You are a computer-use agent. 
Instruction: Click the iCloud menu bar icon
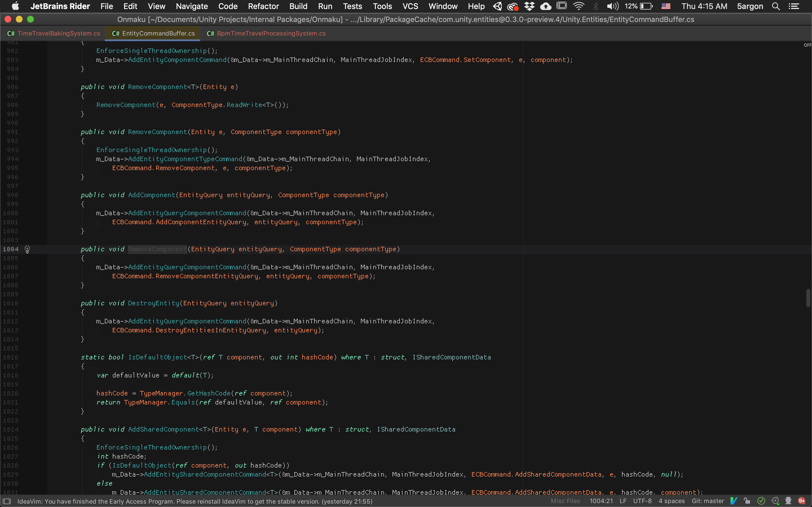click(545, 6)
